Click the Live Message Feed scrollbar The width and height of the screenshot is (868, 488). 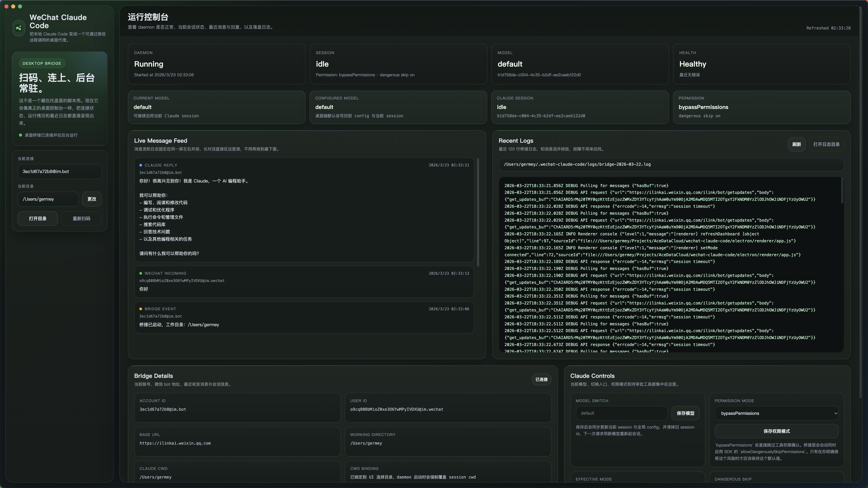click(478, 212)
